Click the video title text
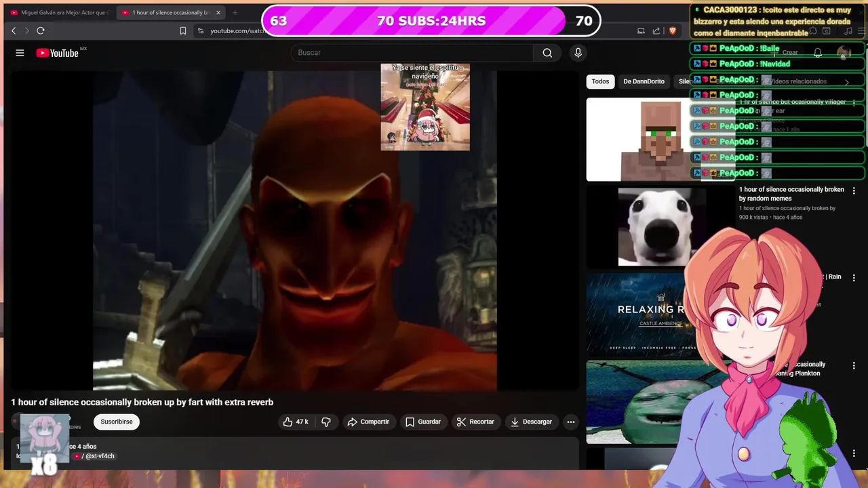The width and height of the screenshot is (868, 488). [x=142, y=402]
